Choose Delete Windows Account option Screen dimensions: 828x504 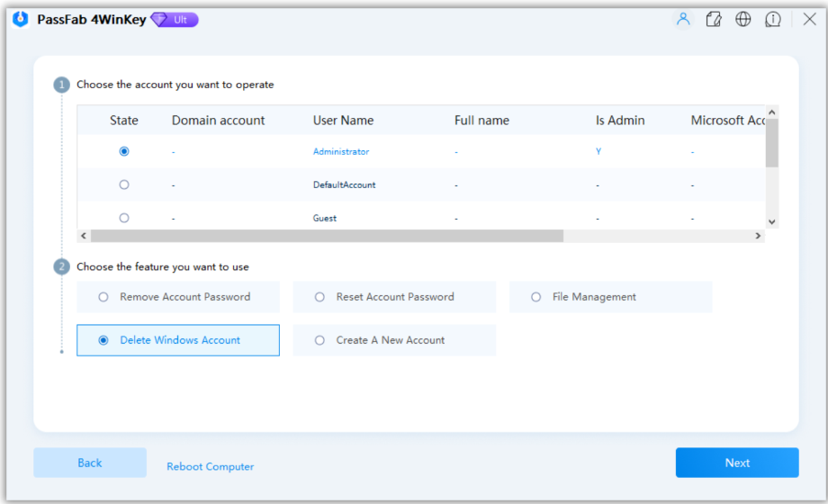point(178,340)
